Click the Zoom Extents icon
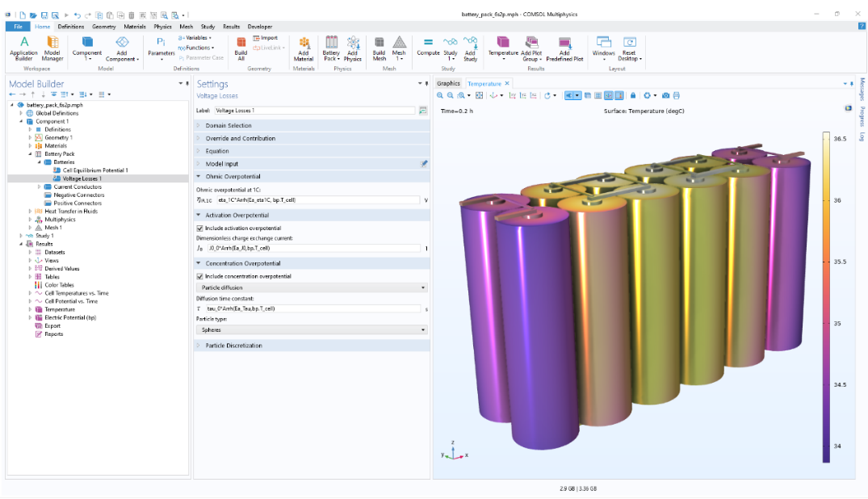868x499 pixels. [480, 95]
